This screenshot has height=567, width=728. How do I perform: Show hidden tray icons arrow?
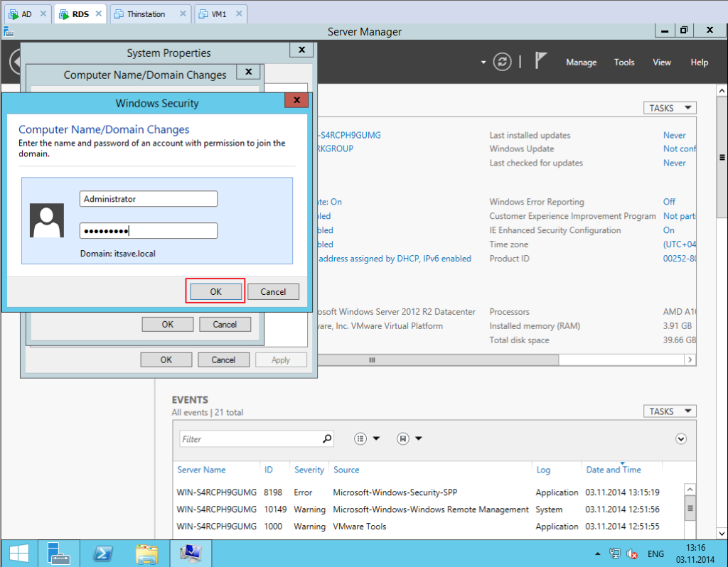[x=597, y=553]
